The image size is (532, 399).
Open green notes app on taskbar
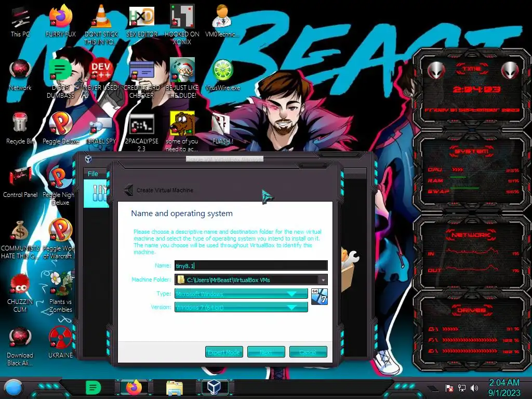coord(94,388)
